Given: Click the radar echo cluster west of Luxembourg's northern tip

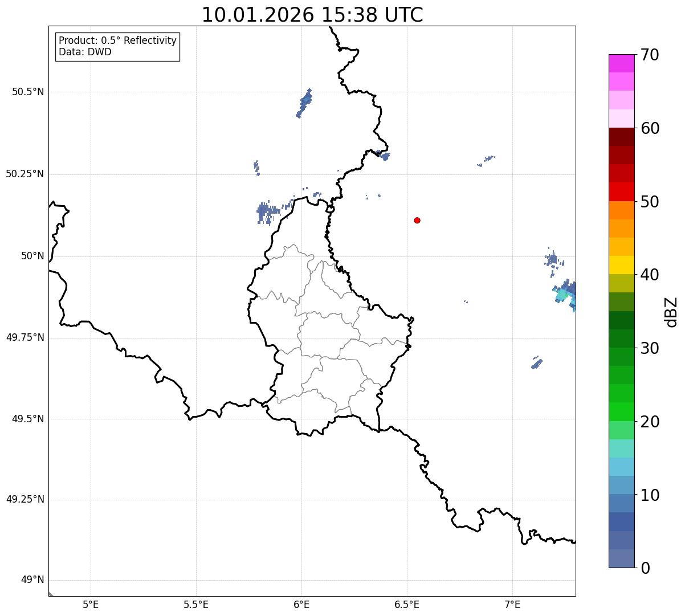Looking at the screenshot, I should pos(268,211).
